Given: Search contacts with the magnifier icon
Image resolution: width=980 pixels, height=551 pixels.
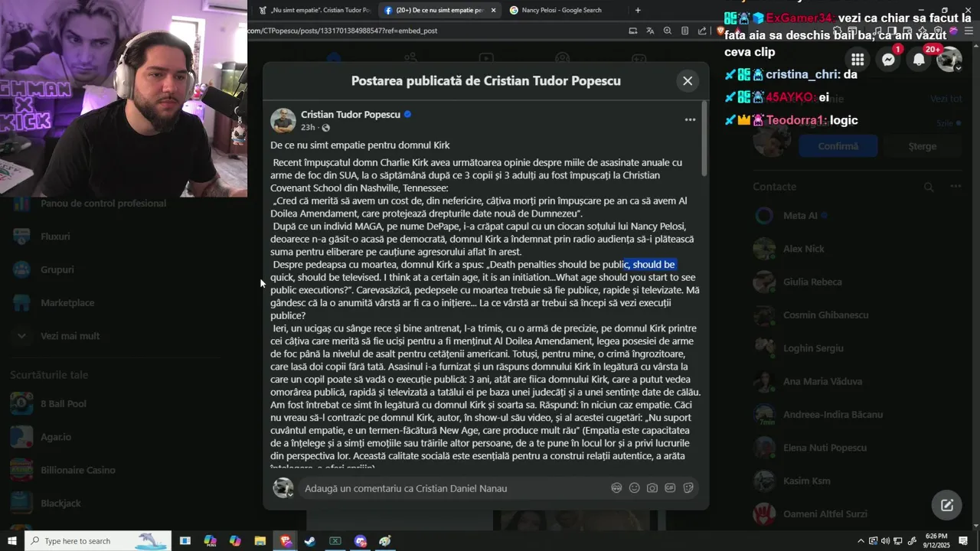Looking at the screenshot, I should click(928, 187).
